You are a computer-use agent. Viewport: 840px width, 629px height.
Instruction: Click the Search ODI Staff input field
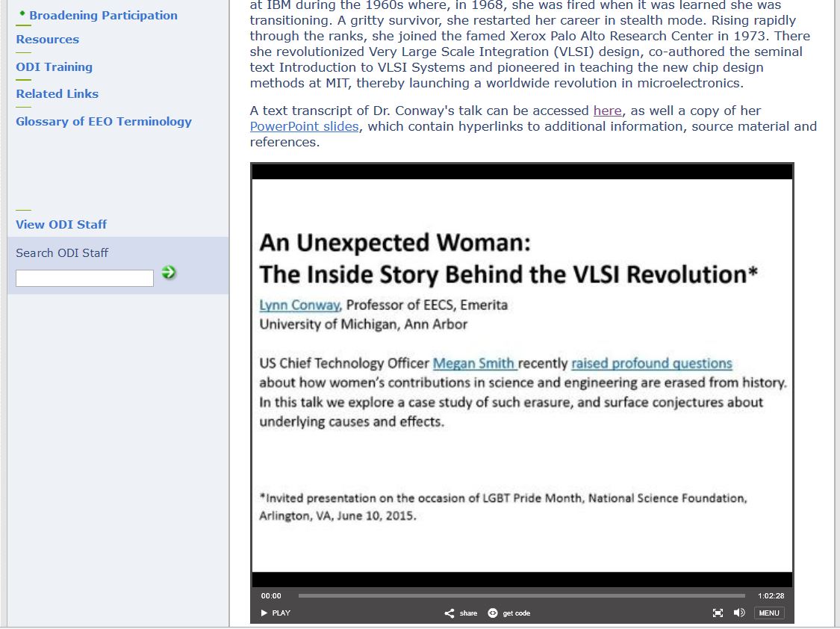(x=84, y=278)
